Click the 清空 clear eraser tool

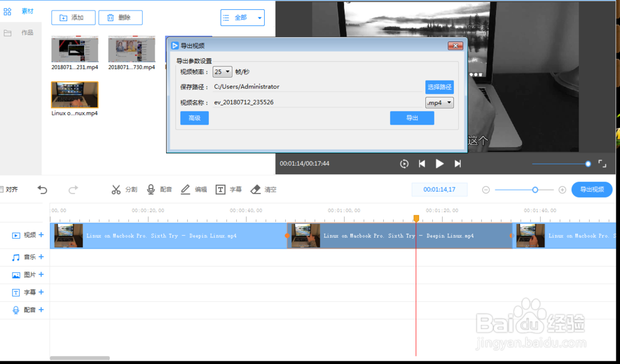point(263,190)
